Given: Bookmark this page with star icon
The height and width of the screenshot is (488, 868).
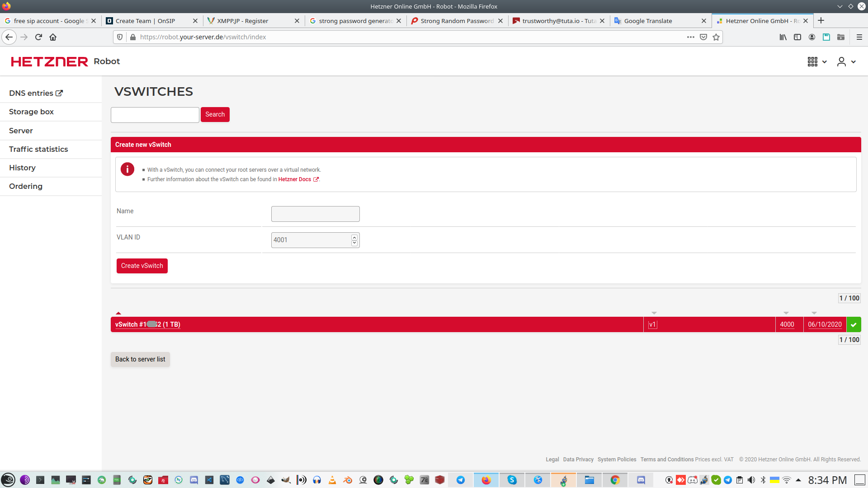Looking at the screenshot, I should click(716, 37).
